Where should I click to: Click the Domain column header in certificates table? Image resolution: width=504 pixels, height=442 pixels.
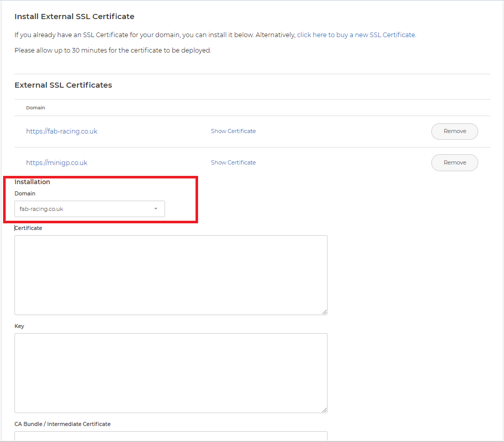(x=36, y=108)
